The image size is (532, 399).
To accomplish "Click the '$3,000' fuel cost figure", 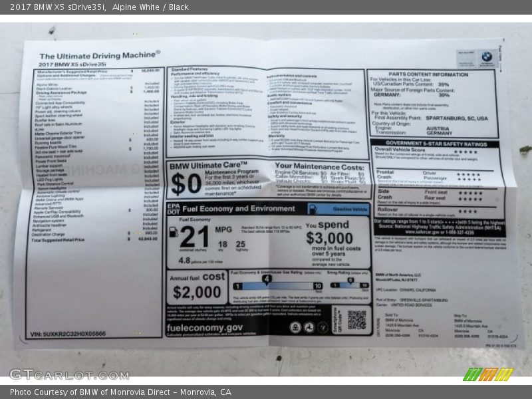I will pos(329,238).
